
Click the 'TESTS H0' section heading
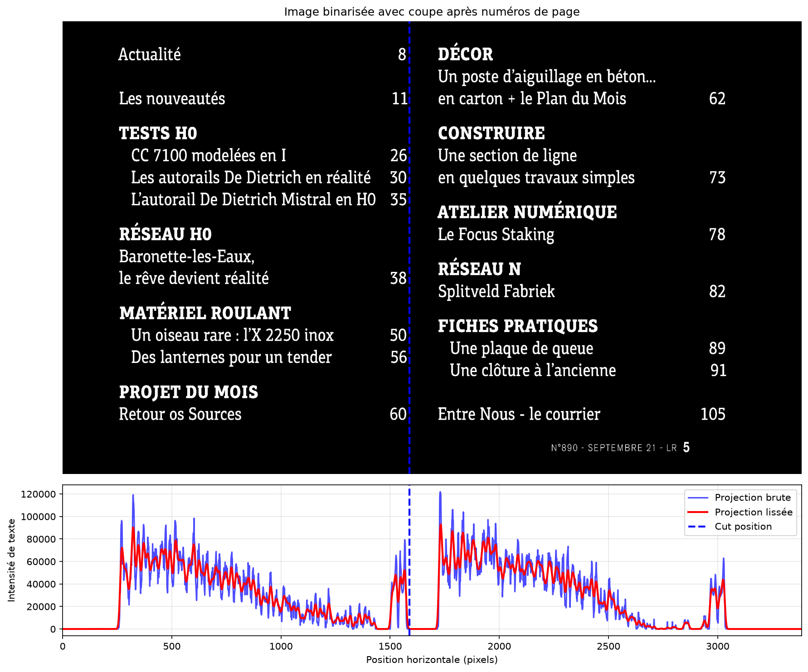click(x=158, y=133)
